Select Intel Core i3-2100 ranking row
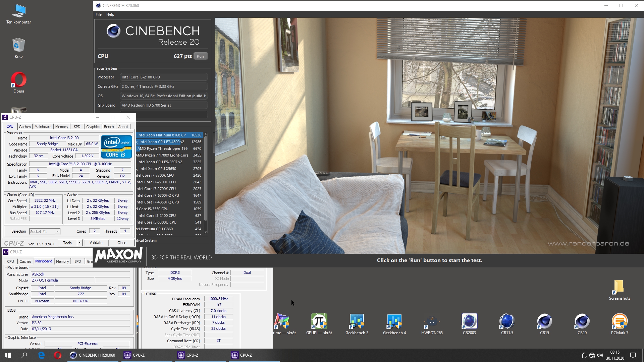The image size is (644, 362). (169, 216)
